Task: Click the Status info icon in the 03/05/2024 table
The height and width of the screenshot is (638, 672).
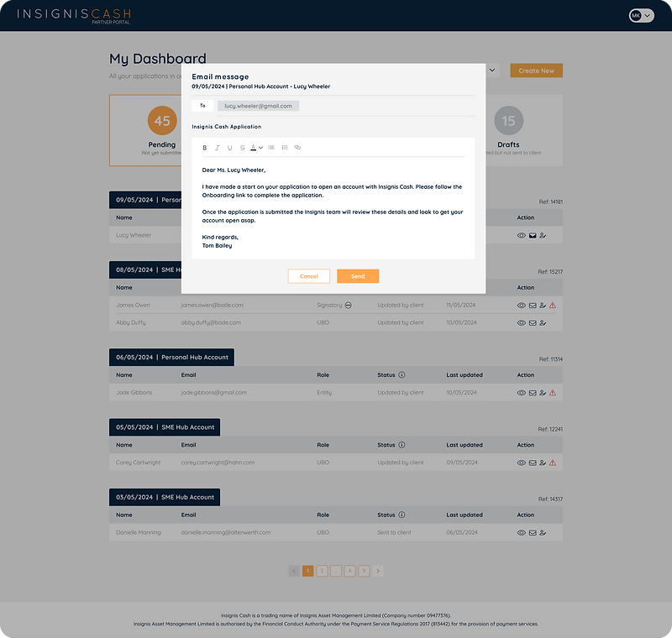Action: (402, 515)
